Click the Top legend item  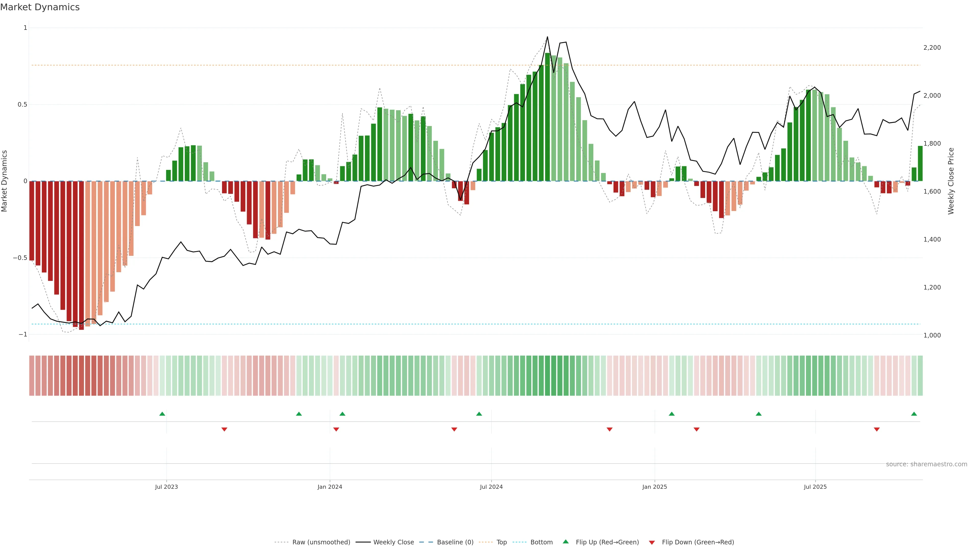tap(501, 542)
